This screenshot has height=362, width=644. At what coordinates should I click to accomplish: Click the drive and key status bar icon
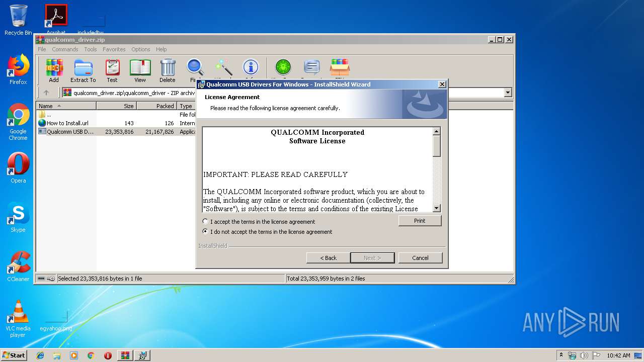(x=46, y=279)
